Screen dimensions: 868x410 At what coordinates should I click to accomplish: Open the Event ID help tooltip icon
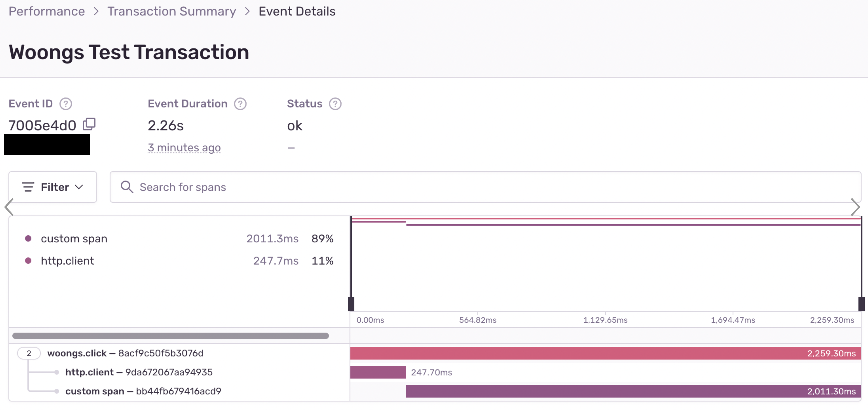tap(66, 104)
